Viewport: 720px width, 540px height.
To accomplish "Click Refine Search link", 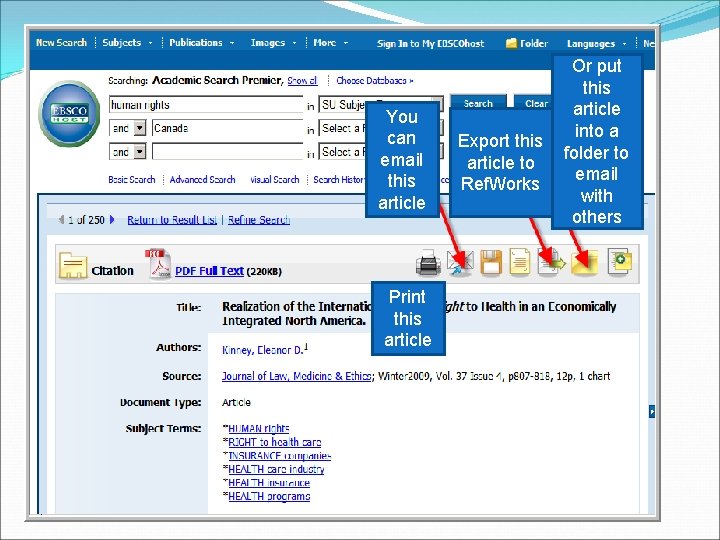I will tap(259, 219).
